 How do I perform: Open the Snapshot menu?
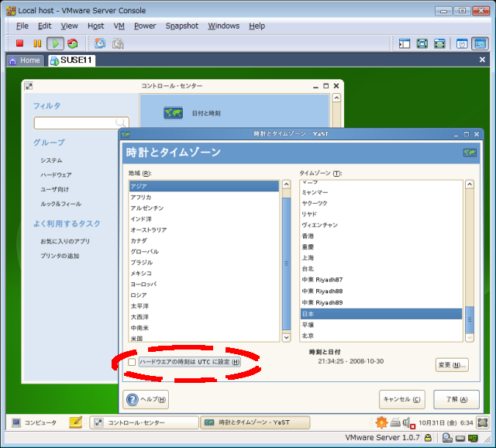pyautogui.click(x=182, y=26)
